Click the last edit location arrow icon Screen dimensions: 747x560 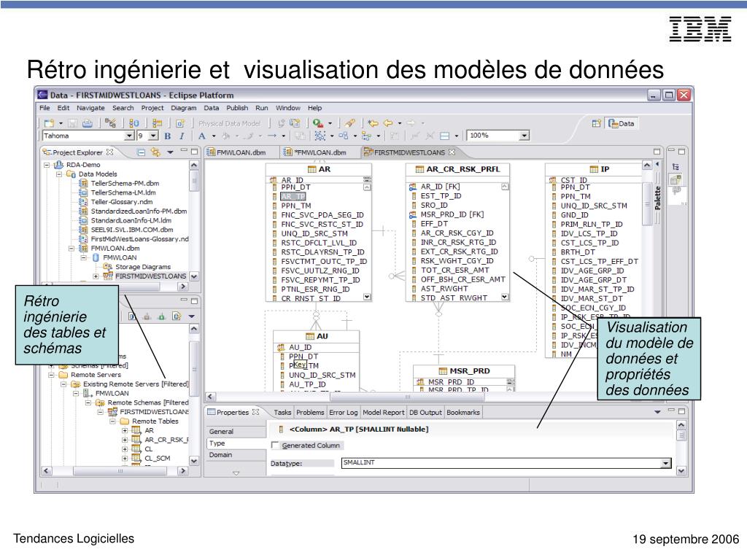click(x=373, y=123)
